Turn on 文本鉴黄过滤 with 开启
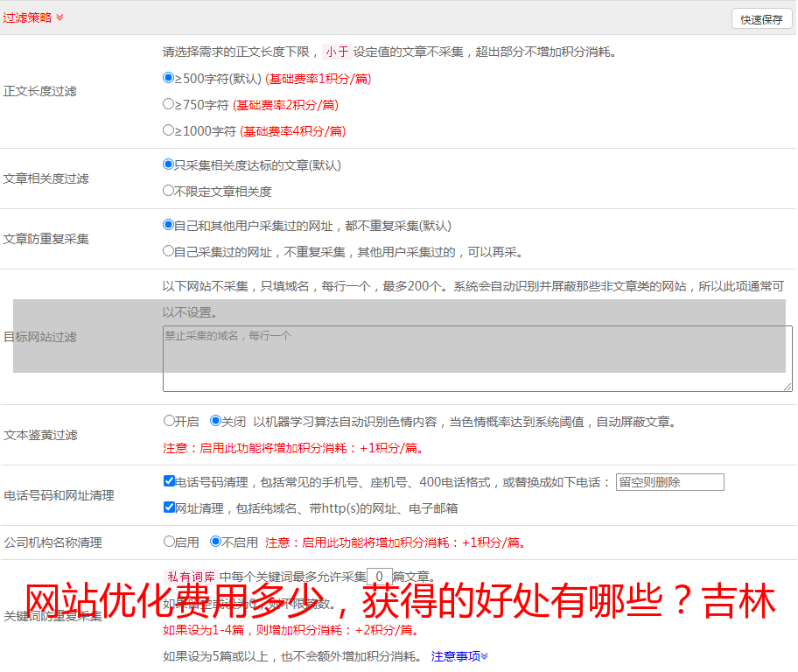Image resolution: width=798 pixels, height=672 pixels. [169, 421]
